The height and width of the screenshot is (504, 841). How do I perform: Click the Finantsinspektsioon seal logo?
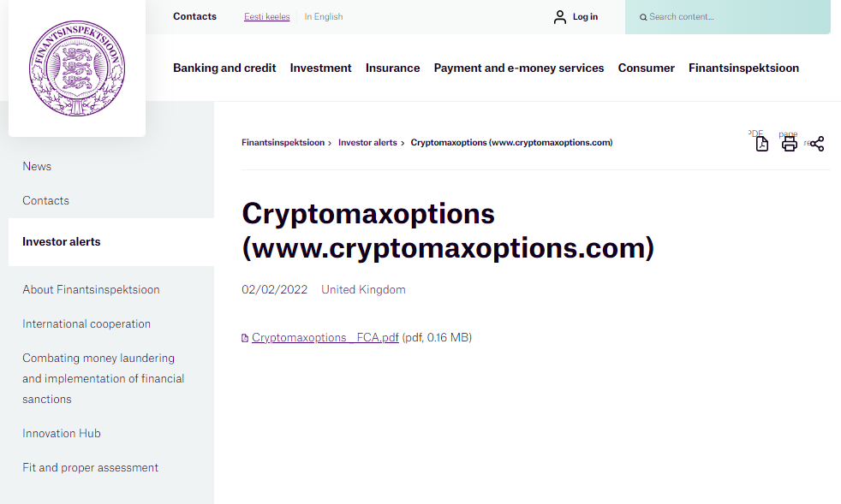(77, 68)
